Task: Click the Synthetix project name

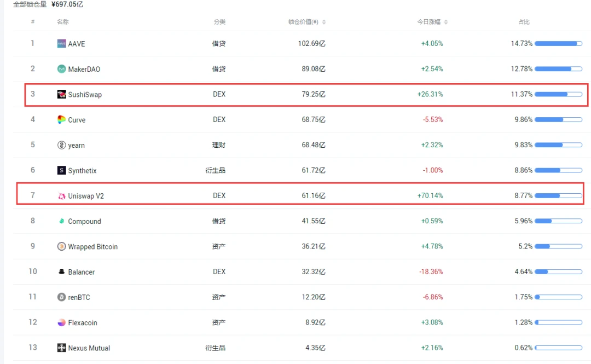Action: tap(82, 170)
